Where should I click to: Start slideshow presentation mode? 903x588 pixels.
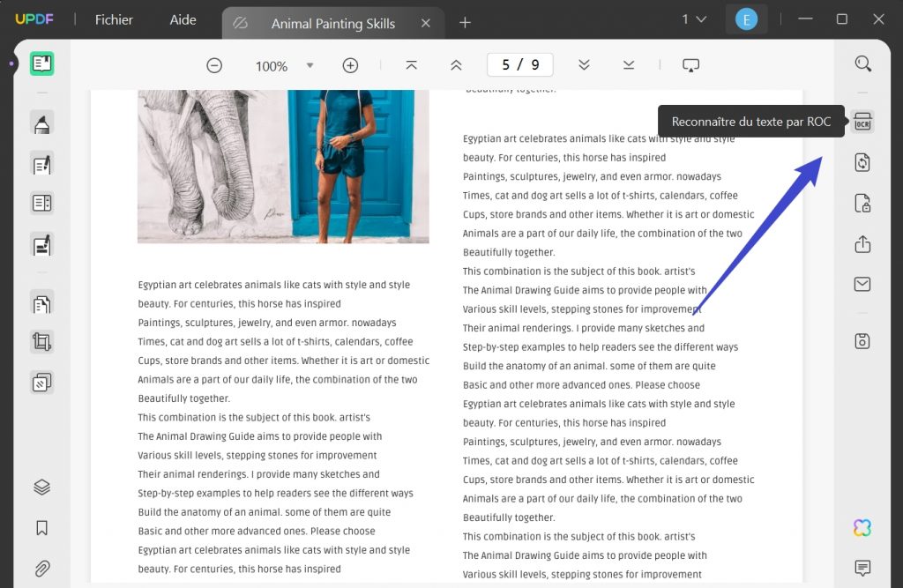click(x=690, y=64)
